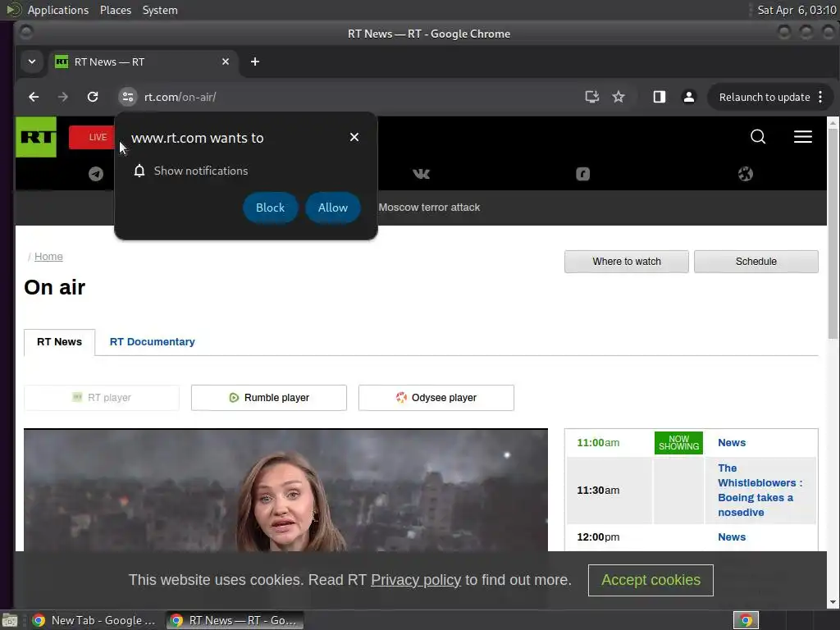Click the Where to watch button
This screenshot has height=630, width=840.
coord(626,262)
